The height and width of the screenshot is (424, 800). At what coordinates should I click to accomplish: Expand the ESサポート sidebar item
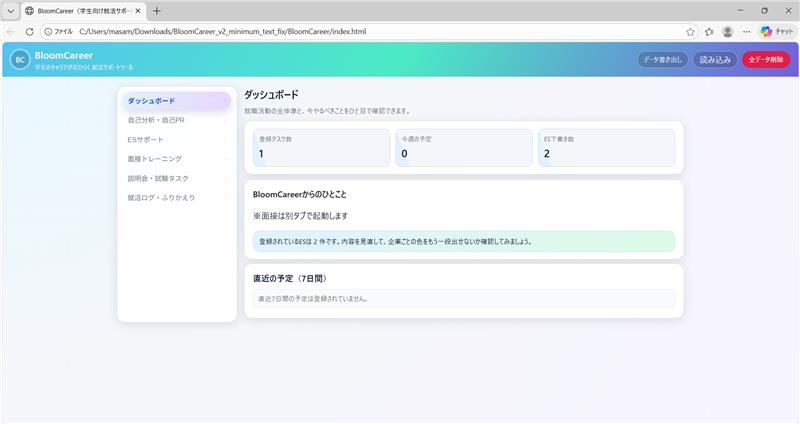[x=176, y=139]
